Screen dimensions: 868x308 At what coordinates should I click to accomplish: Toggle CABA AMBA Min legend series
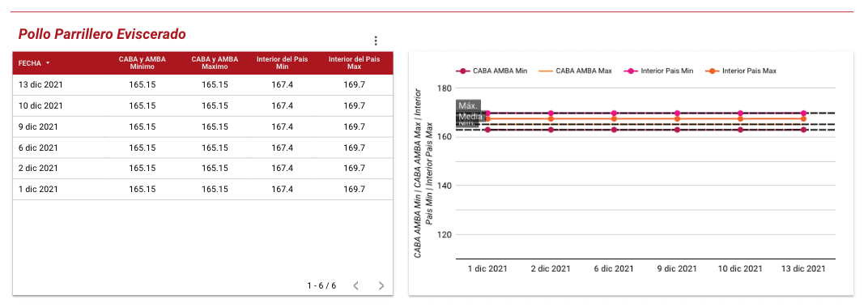coord(492,71)
